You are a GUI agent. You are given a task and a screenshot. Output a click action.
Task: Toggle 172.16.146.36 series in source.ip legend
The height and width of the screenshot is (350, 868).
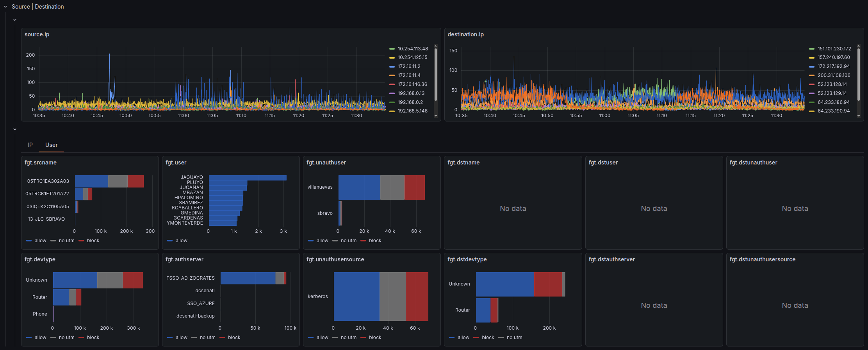pos(412,84)
